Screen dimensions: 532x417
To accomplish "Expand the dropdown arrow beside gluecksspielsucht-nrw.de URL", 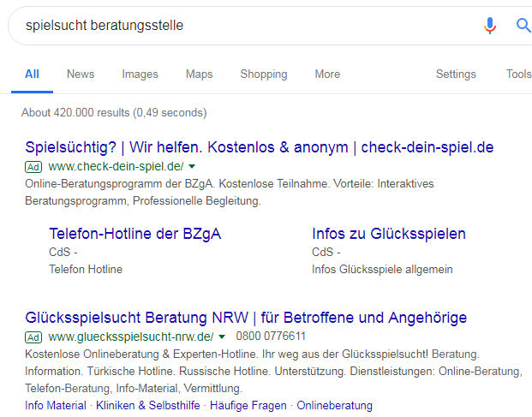I will click(x=222, y=337).
